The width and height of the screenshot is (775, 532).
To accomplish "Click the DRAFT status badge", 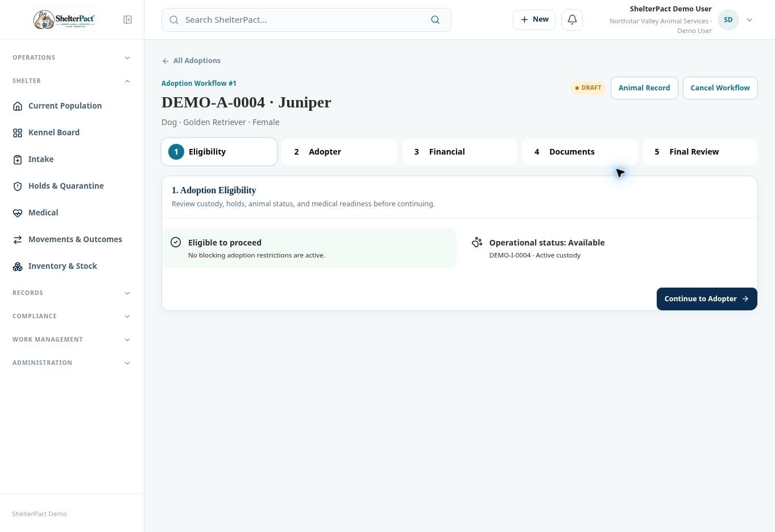I will click(x=588, y=88).
